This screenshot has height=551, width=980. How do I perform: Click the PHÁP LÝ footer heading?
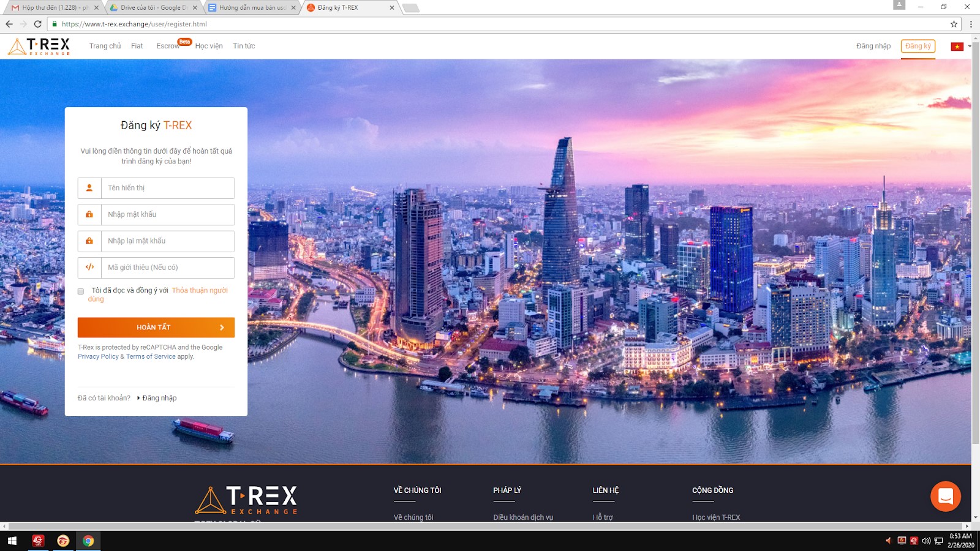click(507, 490)
